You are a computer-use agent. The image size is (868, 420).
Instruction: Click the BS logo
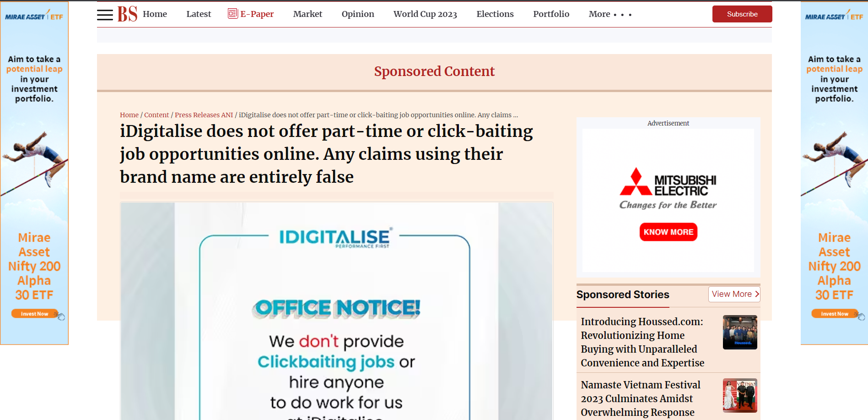tap(127, 14)
